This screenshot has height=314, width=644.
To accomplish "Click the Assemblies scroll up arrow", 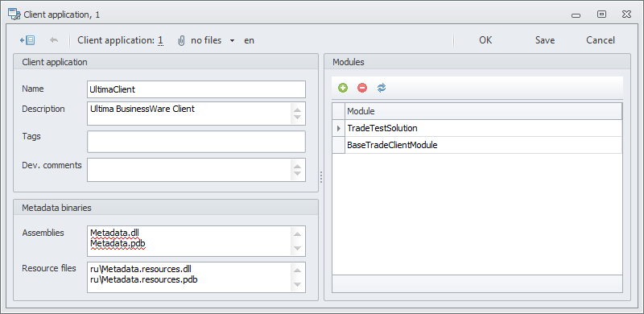I will pyautogui.click(x=298, y=233).
